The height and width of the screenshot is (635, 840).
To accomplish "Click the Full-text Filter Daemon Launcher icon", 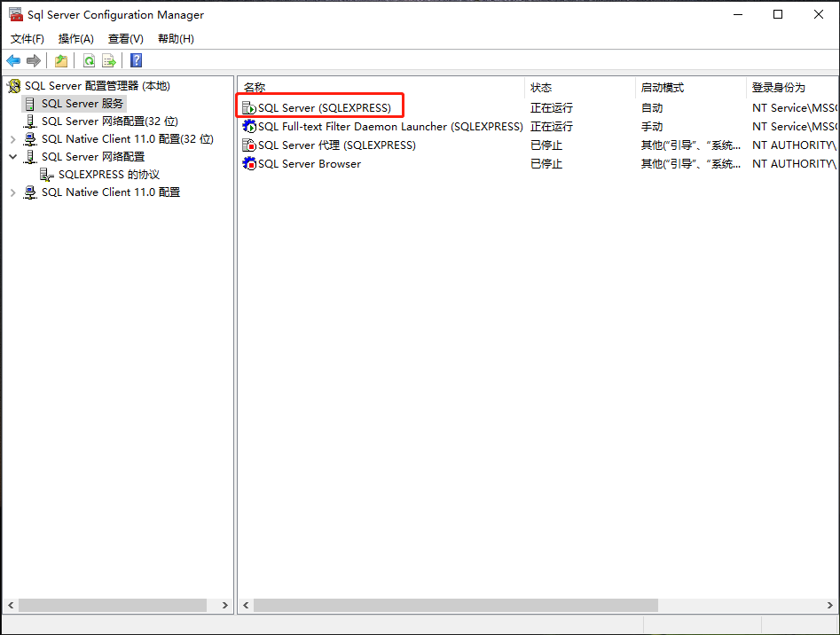I will point(249,127).
